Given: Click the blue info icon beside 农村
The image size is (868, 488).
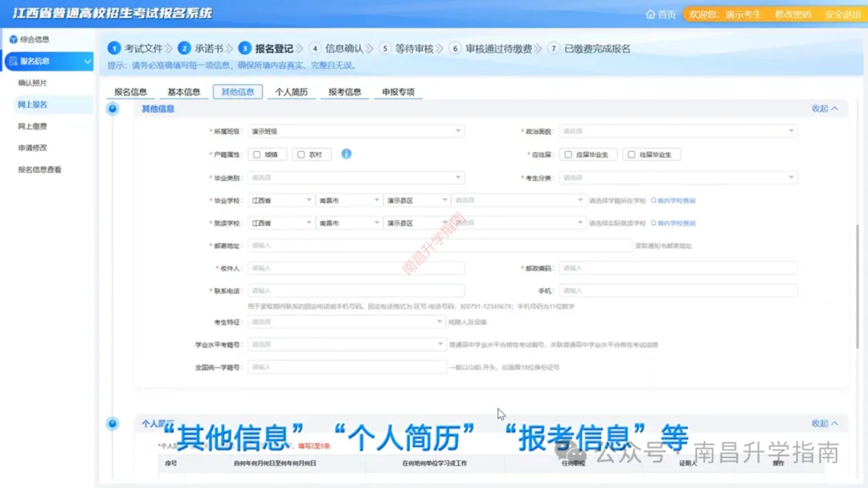Looking at the screenshot, I should 346,154.
